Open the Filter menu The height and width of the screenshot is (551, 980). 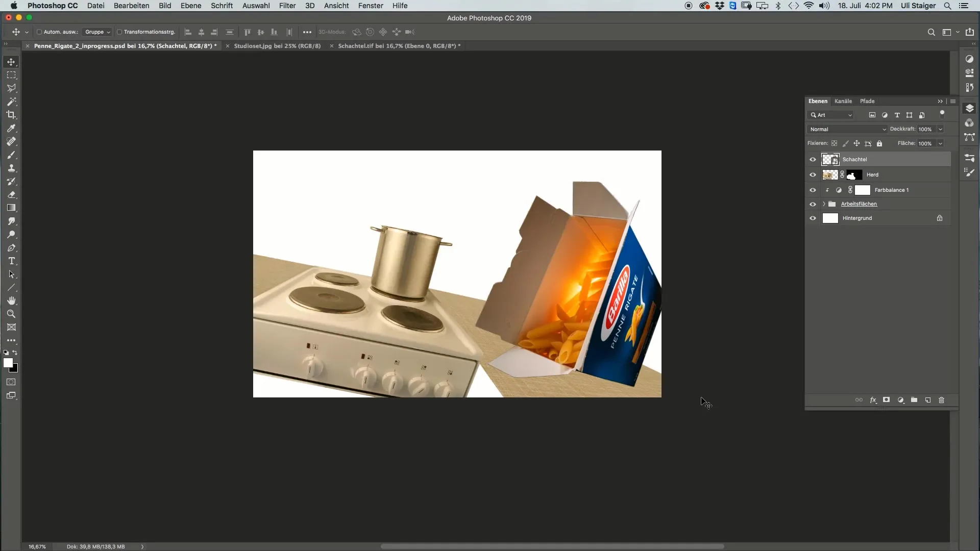point(287,6)
